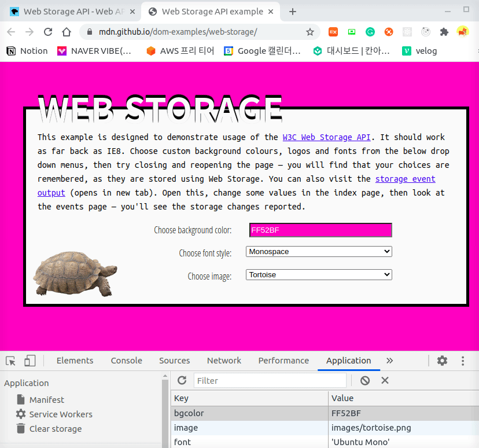Open the Choose image dropdown
The height and width of the screenshot is (448, 479).
click(319, 276)
